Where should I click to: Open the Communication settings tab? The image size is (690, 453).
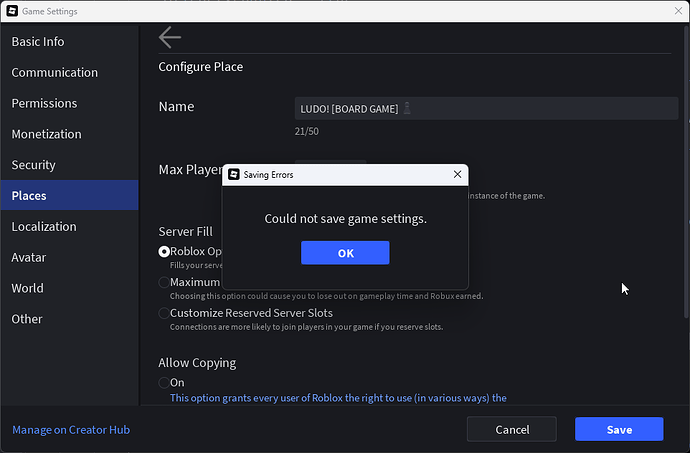[x=70, y=72]
